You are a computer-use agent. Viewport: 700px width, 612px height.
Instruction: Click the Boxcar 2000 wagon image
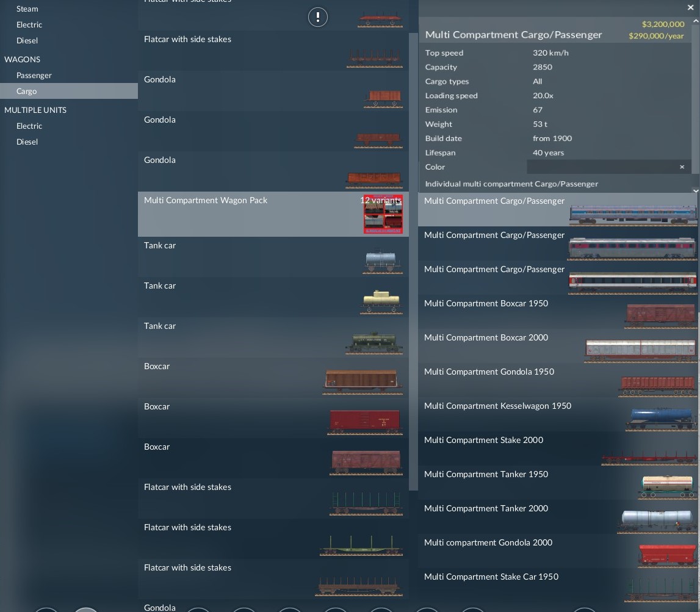click(x=640, y=350)
